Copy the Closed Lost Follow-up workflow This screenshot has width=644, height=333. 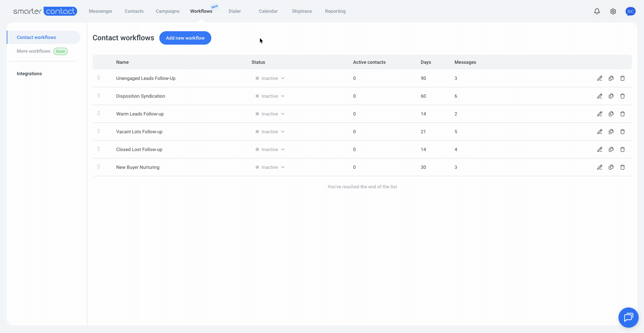[x=611, y=149]
